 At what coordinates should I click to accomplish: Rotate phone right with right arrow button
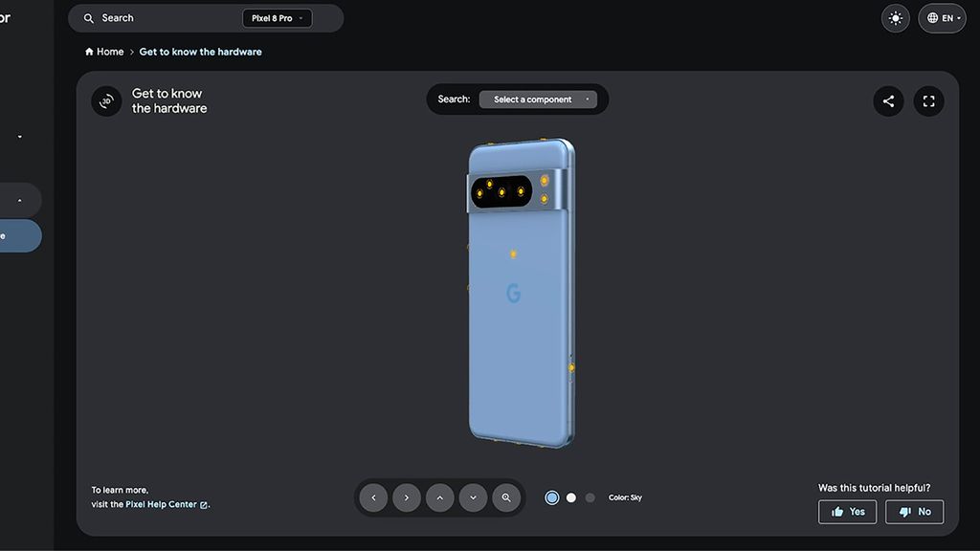tap(407, 497)
